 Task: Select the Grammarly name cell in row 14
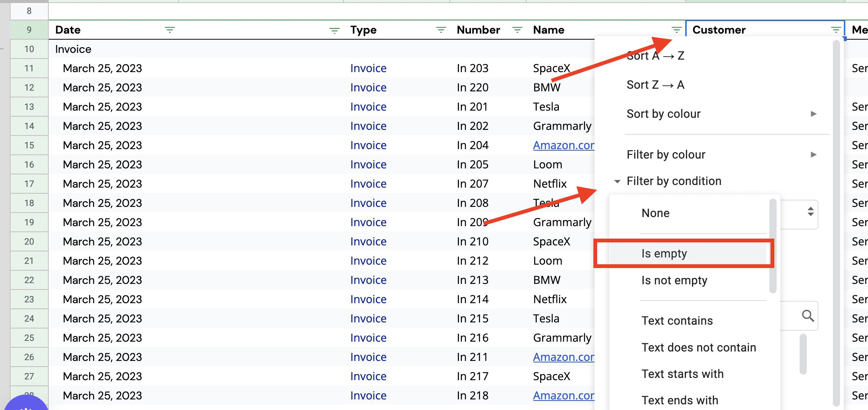pyautogui.click(x=562, y=126)
